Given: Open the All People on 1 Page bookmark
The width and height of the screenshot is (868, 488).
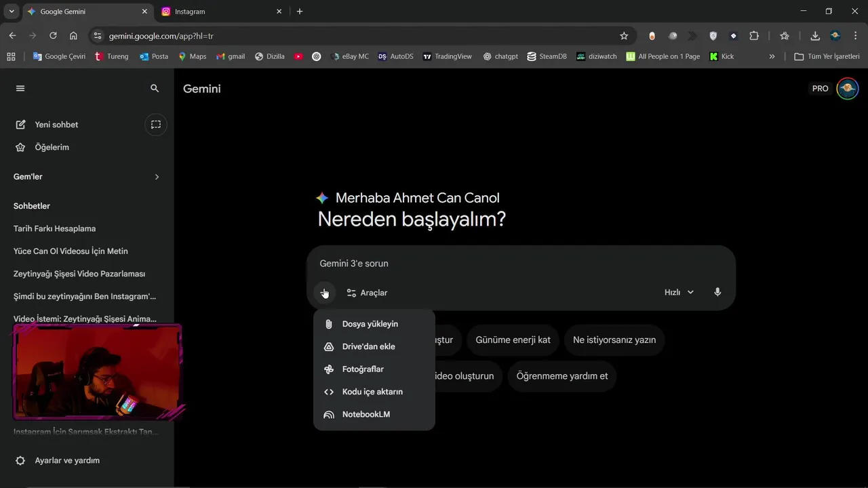Looking at the screenshot, I should [x=663, y=56].
